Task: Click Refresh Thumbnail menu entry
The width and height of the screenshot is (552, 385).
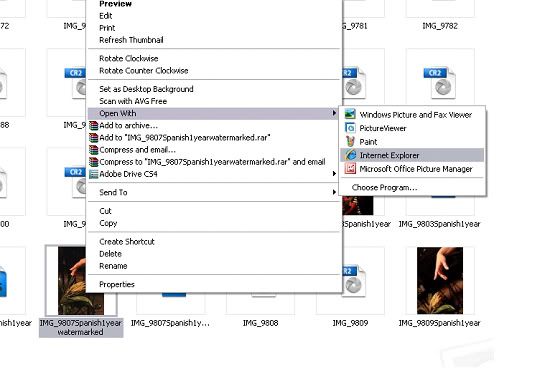Action: tap(131, 40)
